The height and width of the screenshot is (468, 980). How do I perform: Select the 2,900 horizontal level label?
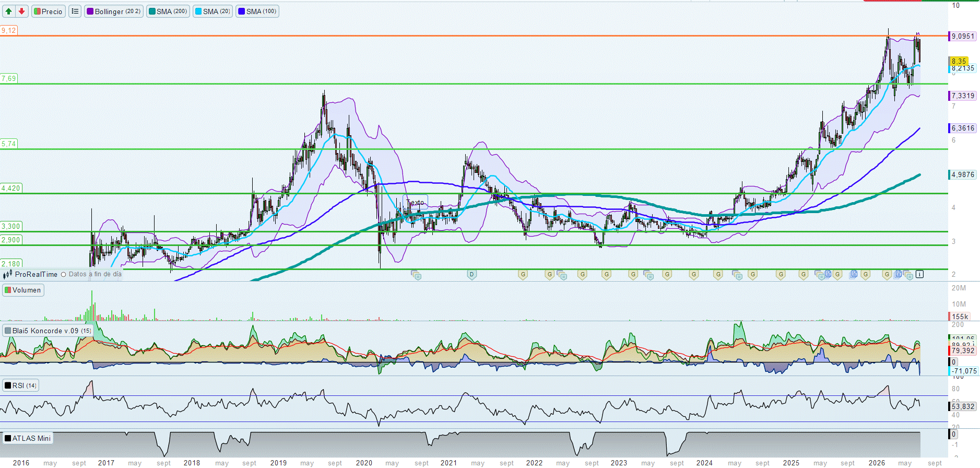(x=11, y=240)
